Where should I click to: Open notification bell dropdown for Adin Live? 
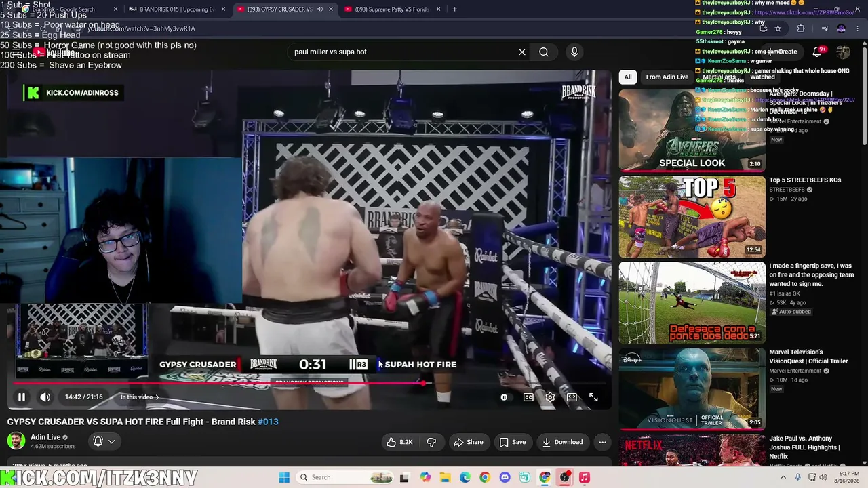[104, 441]
